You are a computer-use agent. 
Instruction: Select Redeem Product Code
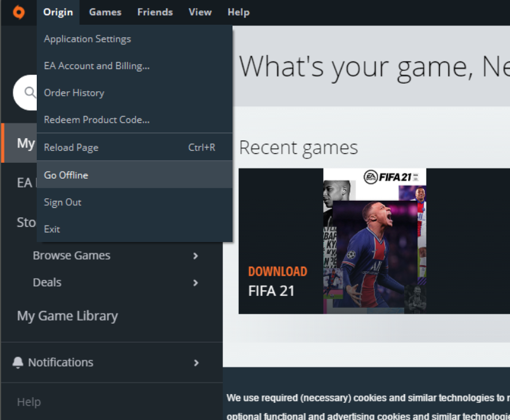(96, 120)
